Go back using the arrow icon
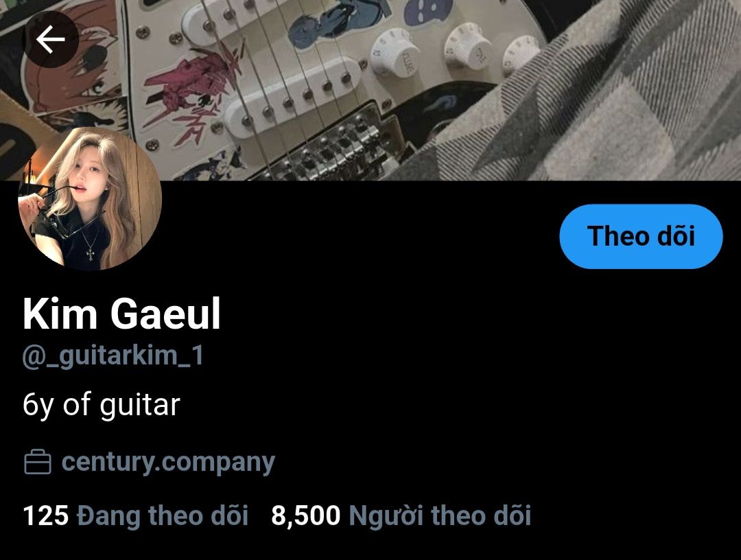The height and width of the screenshot is (560, 741). click(x=50, y=39)
